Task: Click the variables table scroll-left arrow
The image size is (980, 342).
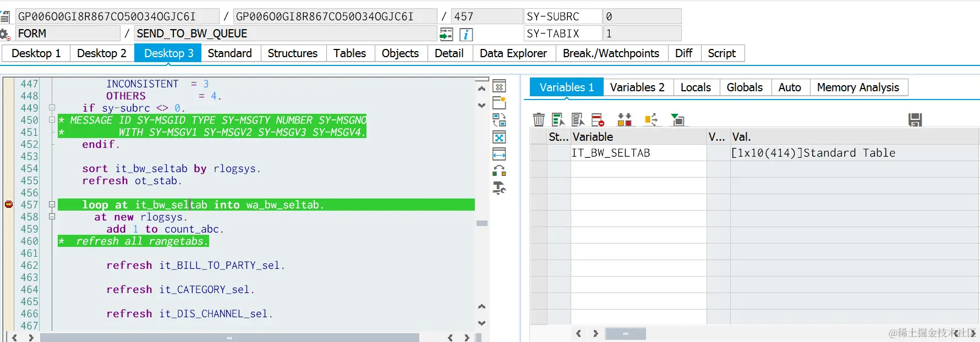Action: pos(578,334)
